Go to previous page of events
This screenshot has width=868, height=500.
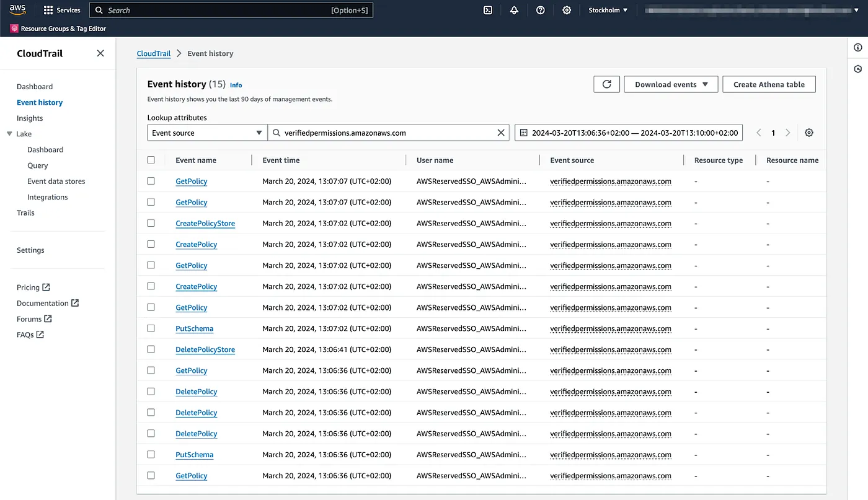[x=759, y=133]
